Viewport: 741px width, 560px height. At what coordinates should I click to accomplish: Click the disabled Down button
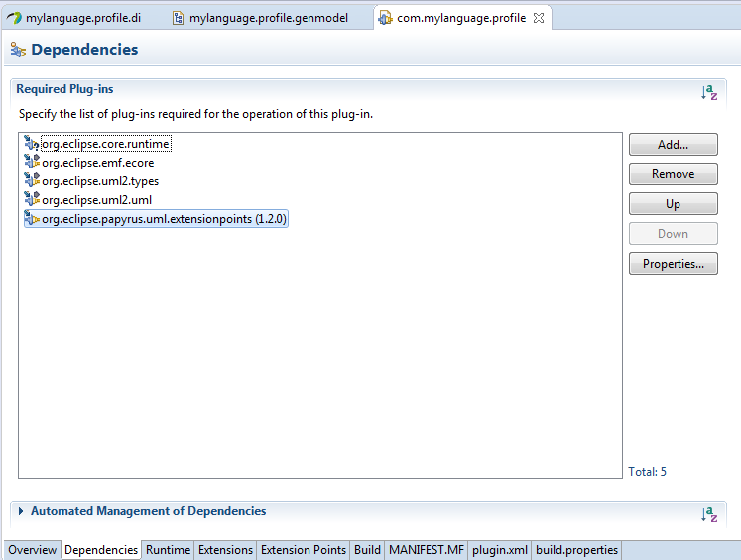tap(673, 233)
